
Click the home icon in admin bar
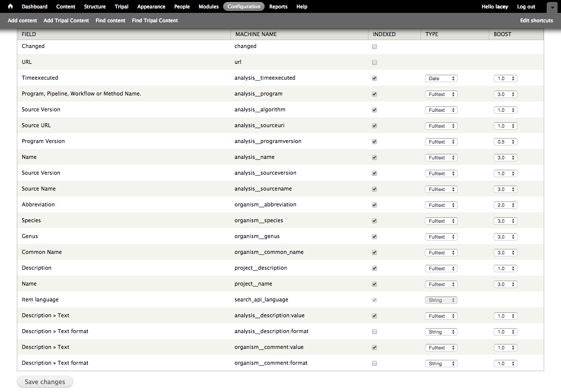tap(10, 6)
